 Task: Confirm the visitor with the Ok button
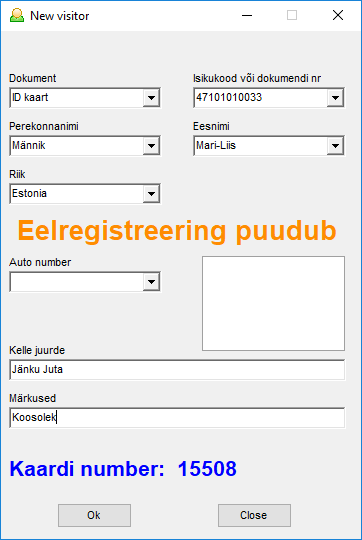coord(94,515)
